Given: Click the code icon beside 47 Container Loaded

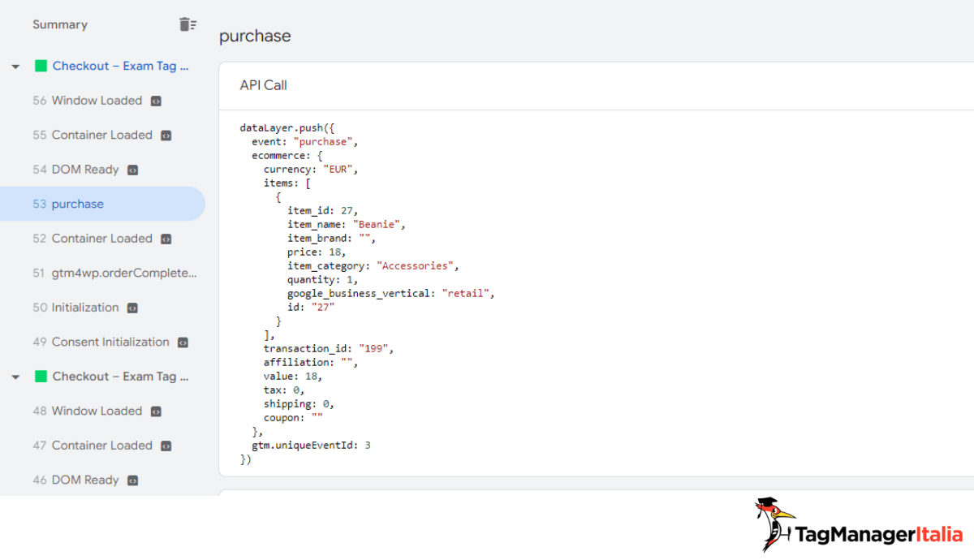Looking at the screenshot, I should pos(166,446).
